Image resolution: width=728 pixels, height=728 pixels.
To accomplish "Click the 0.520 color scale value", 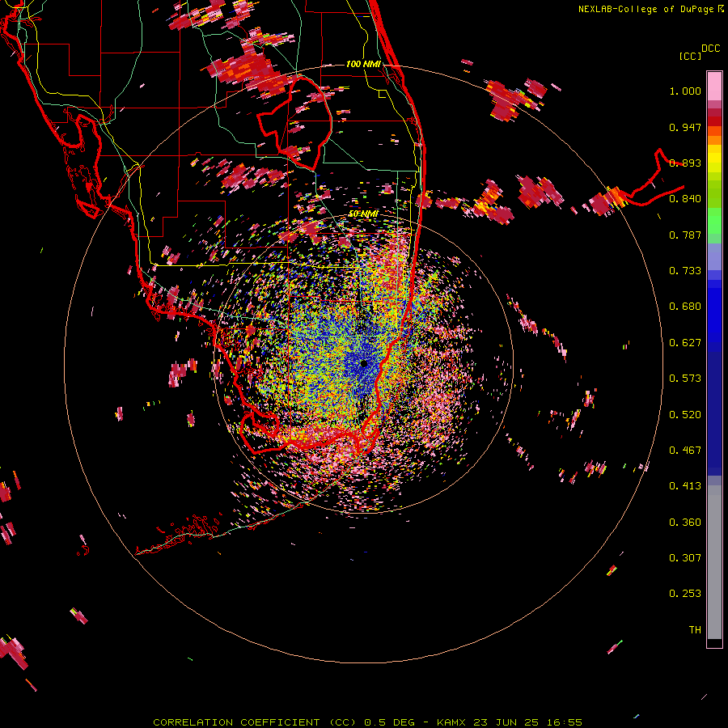I will coord(685,415).
